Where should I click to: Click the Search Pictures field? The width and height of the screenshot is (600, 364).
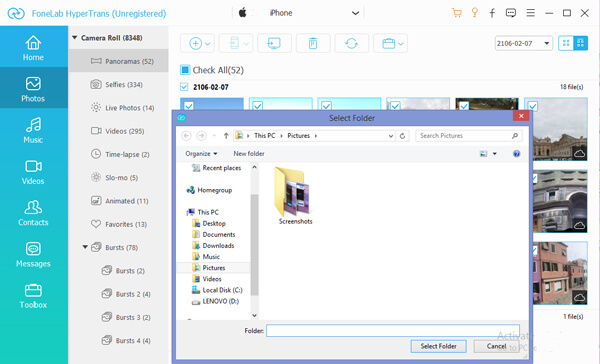click(x=469, y=136)
